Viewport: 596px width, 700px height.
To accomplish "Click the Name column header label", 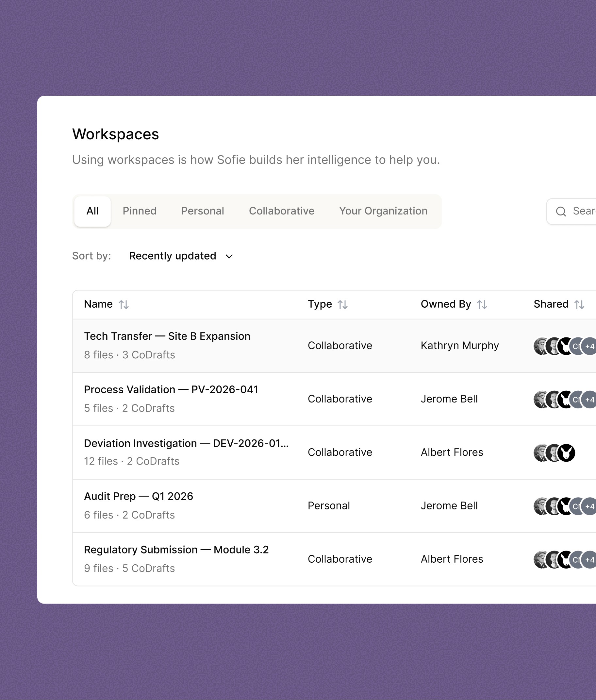I will point(98,304).
